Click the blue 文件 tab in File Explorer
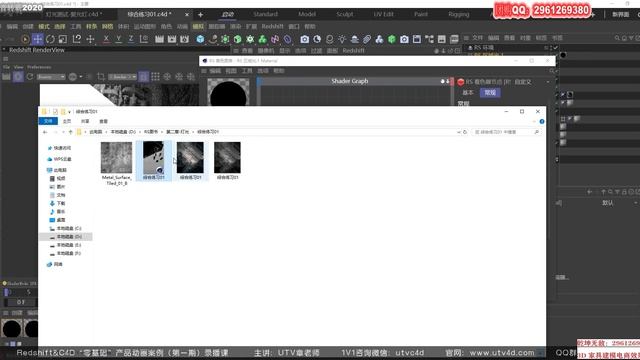 (48, 121)
